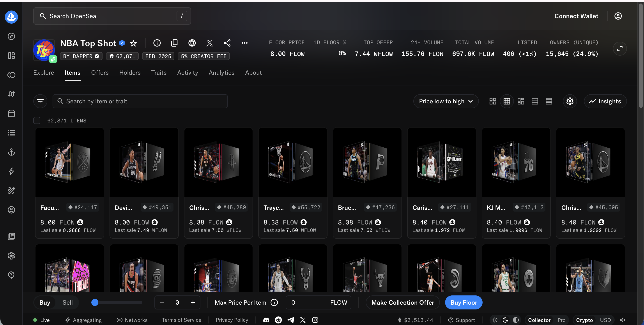
Task: Open the Telegram link in footer
Action: click(290, 320)
